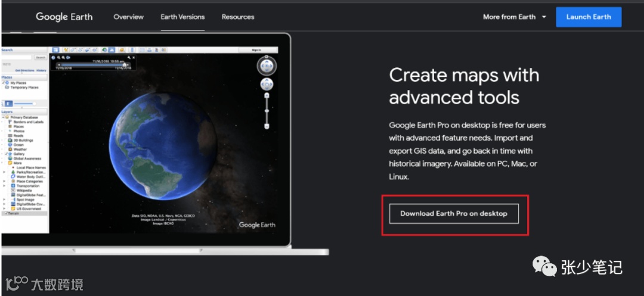The width and height of the screenshot is (644, 296).
Task: Click the Global Awareness layer row
Action: 24,158
